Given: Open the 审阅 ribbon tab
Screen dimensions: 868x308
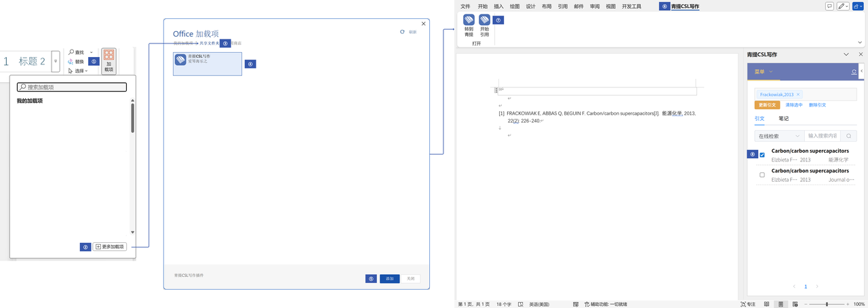Looking at the screenshot, I should tap(595, 6).
